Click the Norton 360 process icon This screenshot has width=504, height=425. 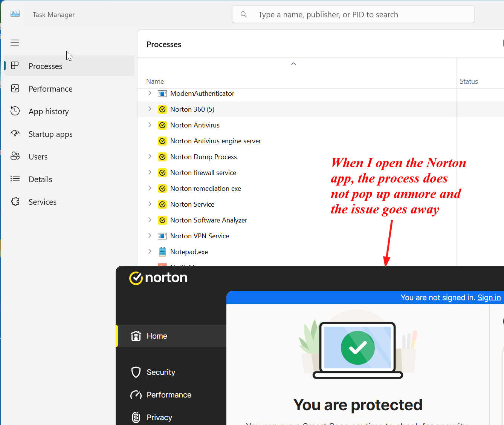point(162,109)
